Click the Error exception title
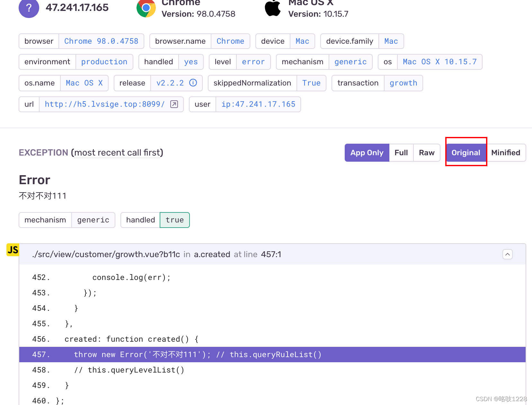 (34, 180)
